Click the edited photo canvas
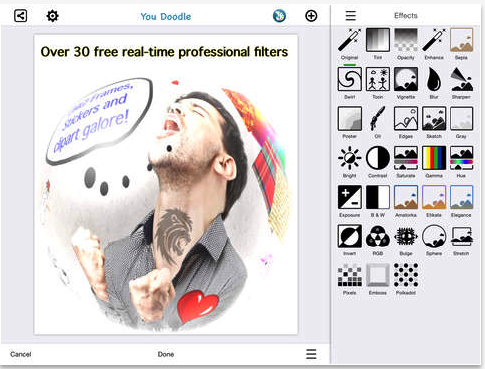 166,184
